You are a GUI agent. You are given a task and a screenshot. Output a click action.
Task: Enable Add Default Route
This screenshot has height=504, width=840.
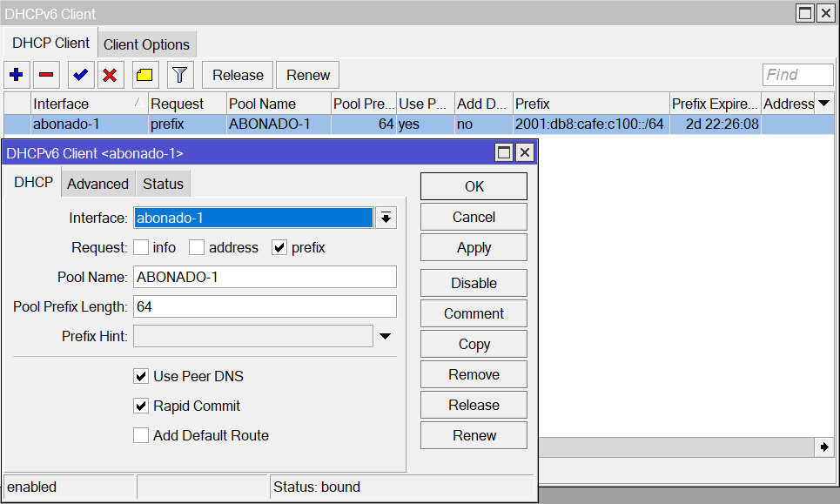coord(141,435)
